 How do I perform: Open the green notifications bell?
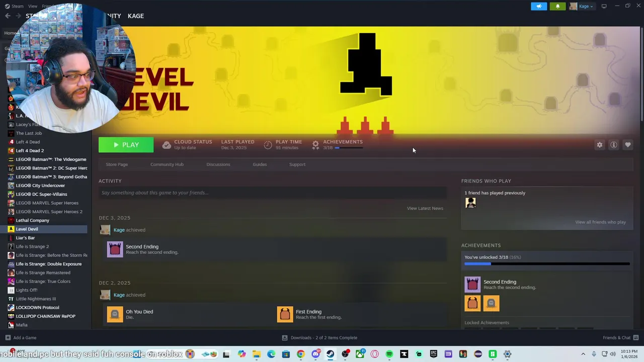[557, 6]
